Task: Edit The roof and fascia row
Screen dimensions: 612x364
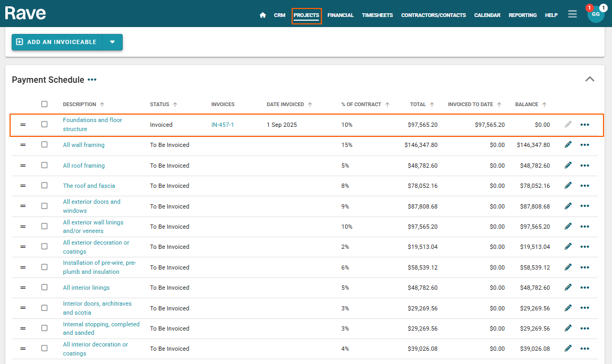Action: click(568, 186)
